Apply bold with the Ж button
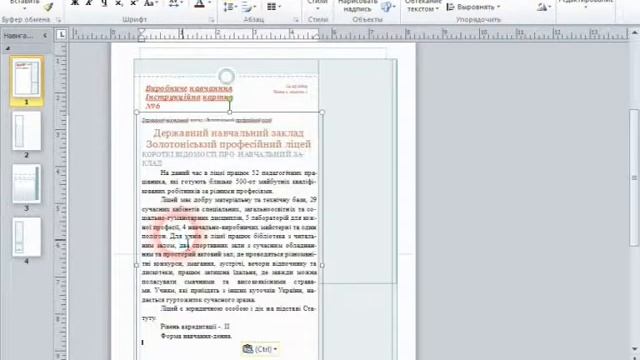Viewport: 640px width, 360px height. [x=75, y=3]
